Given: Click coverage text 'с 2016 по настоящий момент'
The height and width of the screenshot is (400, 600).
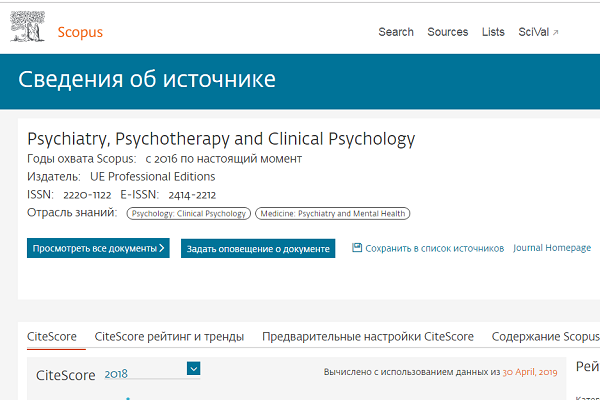Looking at the screenshot, I should pyautogui.click(x=223, y=158).
